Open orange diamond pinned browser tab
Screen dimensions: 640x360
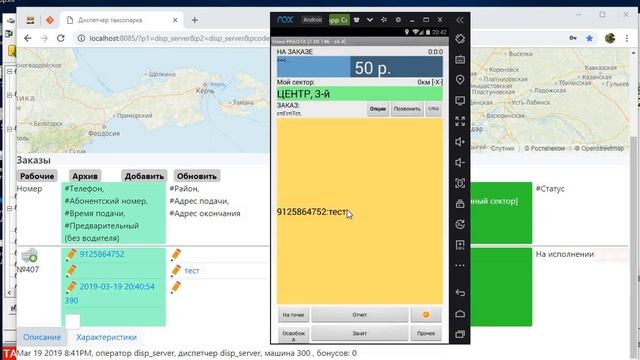point(50,20)
